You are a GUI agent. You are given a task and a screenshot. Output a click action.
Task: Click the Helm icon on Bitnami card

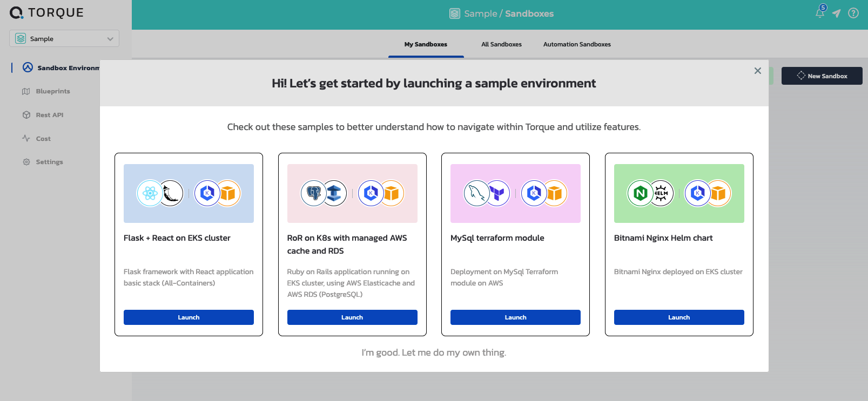[661, 193]
